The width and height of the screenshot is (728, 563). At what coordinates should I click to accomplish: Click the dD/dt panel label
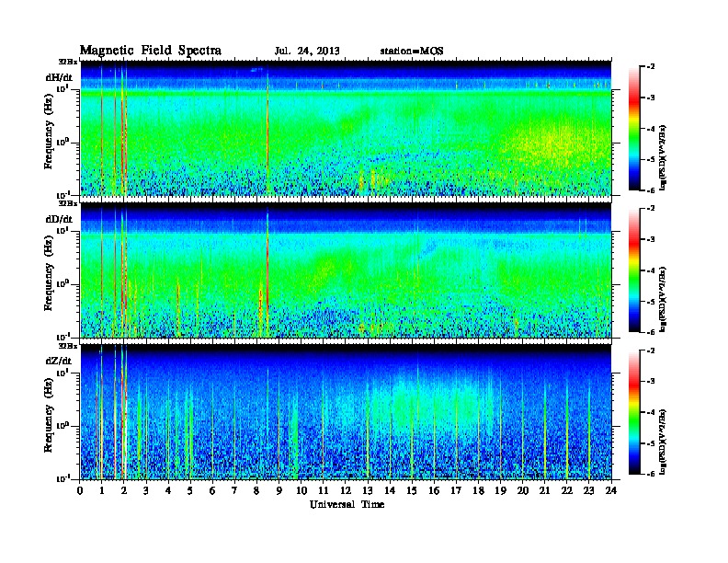59,219
